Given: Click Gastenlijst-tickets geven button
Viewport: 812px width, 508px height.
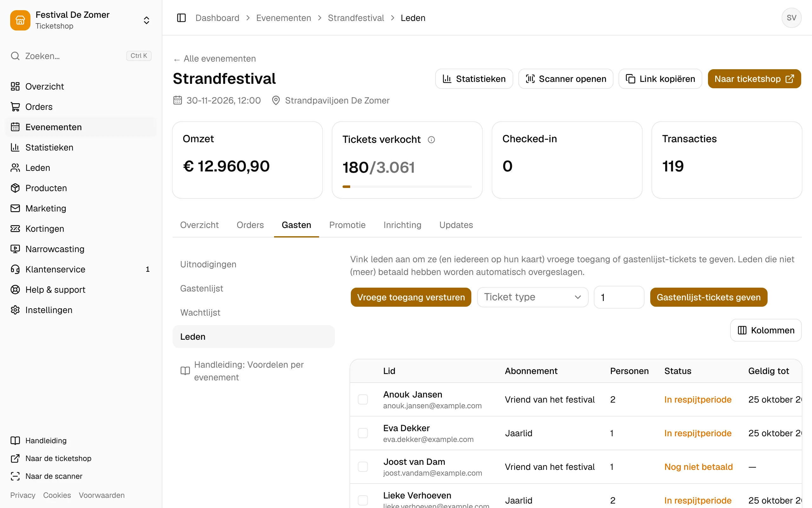Looking at the screenshot, I should point(708,297).
